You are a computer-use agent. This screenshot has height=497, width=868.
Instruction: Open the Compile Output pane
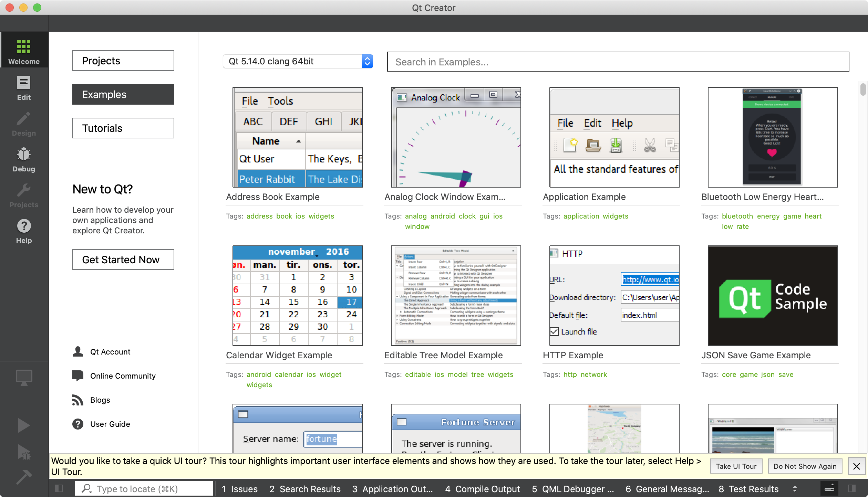click(x=483, y=489)
